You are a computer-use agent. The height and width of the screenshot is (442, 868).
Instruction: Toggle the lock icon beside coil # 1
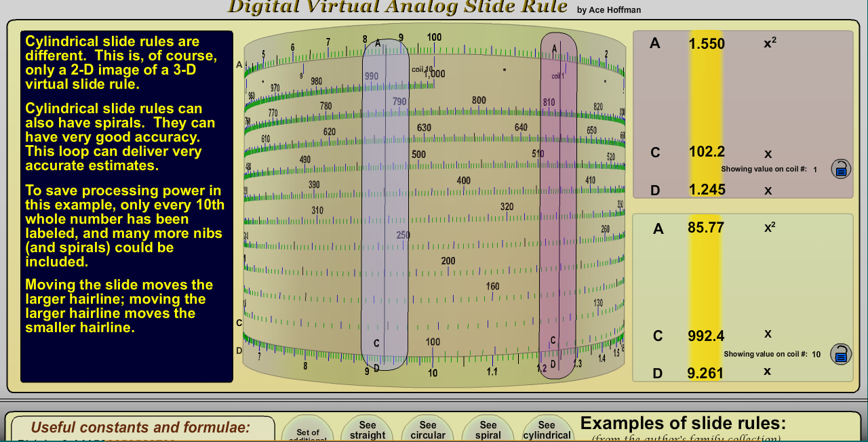tap(841, 169)
